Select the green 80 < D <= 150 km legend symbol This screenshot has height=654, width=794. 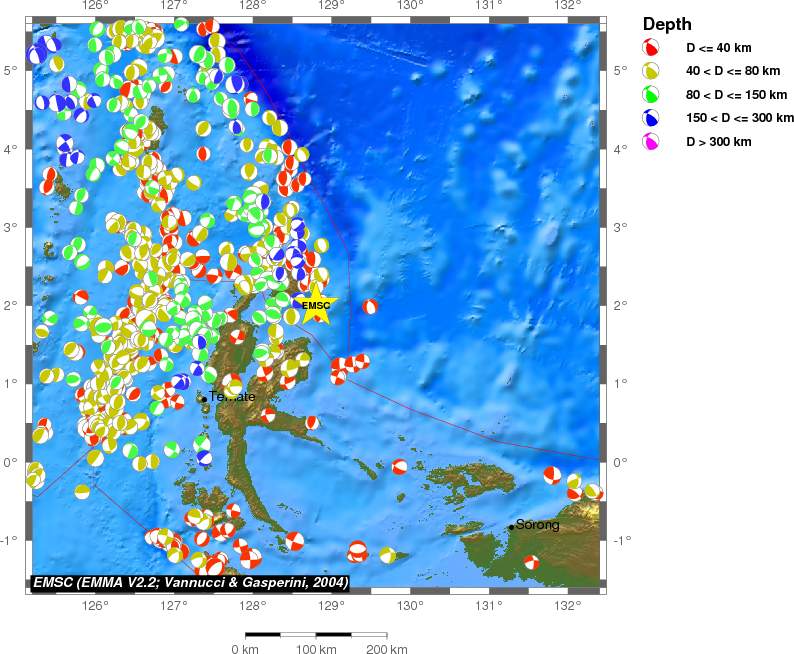coord(651,95)
